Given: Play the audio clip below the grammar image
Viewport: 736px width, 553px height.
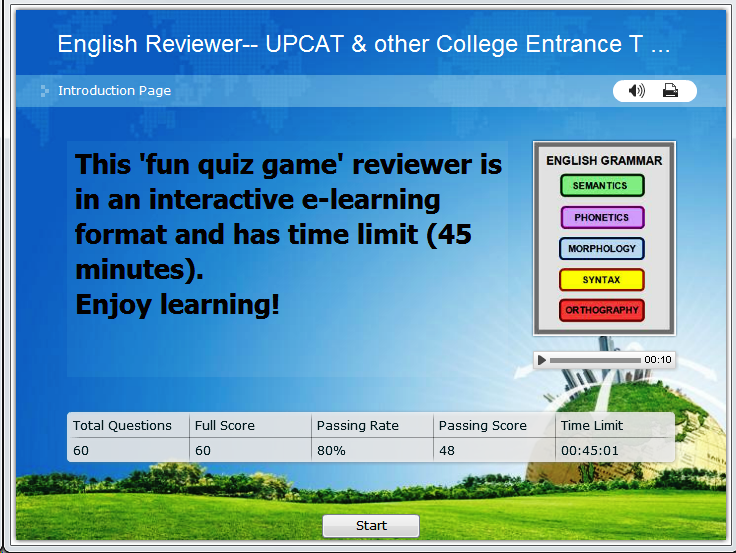Looking at the screenshot, I should pyautogui.click(x=542, y=360).
